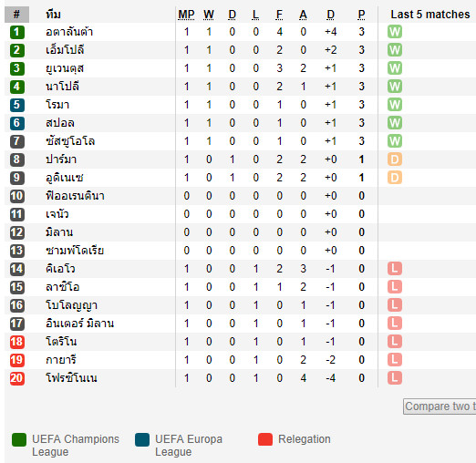Sort table by MP column header
Viewport: 476px width, 463px height.
pyautogui.click(x=186, y=15)
